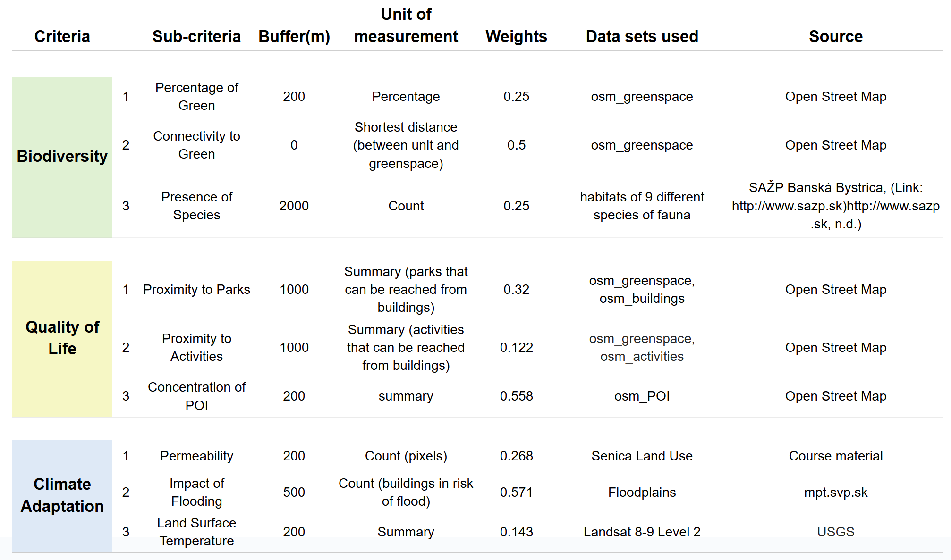Click the Weights column header

pyautogui.click(x=516, y=36)
